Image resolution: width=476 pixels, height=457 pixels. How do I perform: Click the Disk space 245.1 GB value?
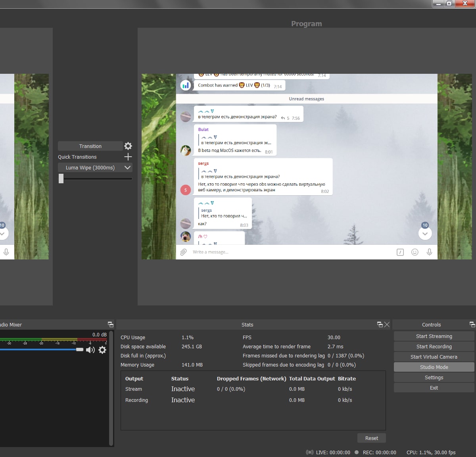click(192, 346)
